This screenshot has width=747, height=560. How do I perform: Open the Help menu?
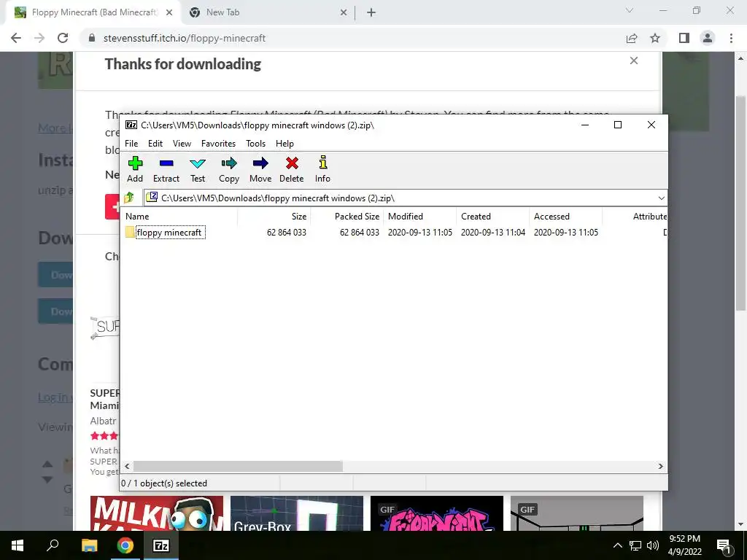click(x=285, y=144)
